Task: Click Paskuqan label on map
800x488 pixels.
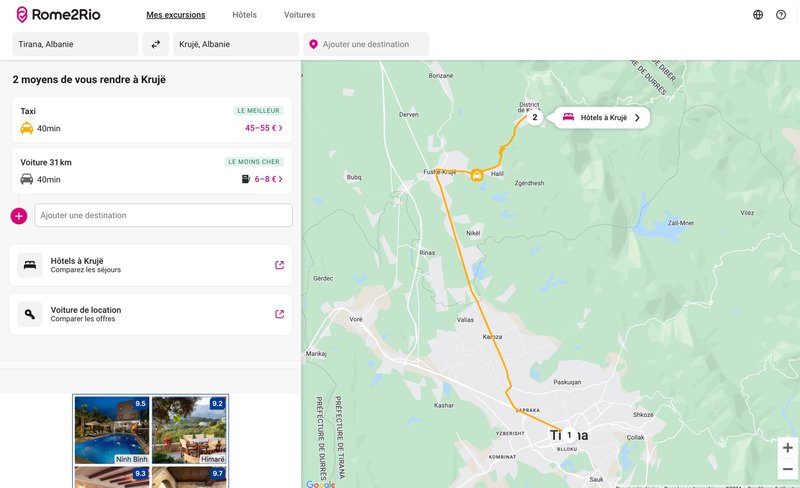Action: click(x=567, y=382)
